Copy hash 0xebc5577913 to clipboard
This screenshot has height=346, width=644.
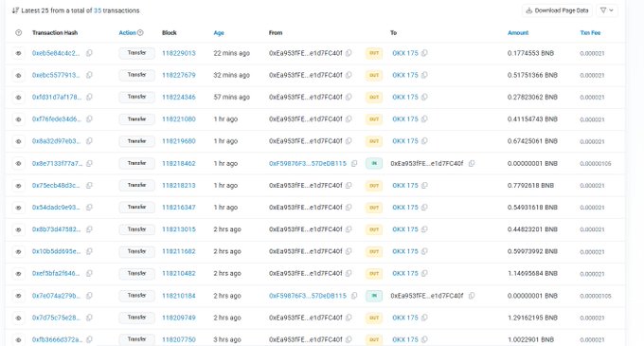[89, 75]
